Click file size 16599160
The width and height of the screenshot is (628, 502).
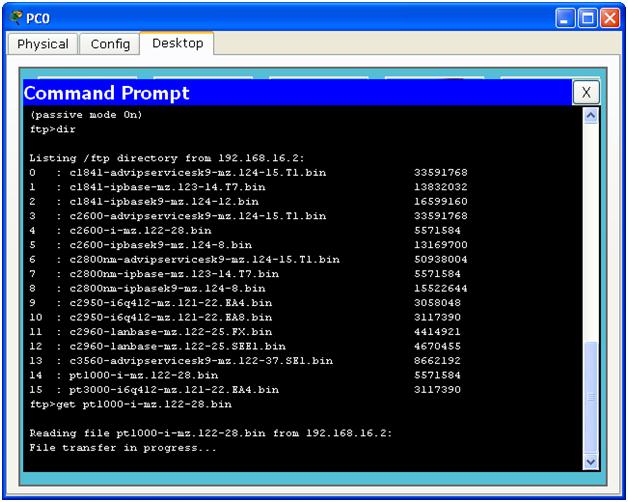[x=441, y=202]
